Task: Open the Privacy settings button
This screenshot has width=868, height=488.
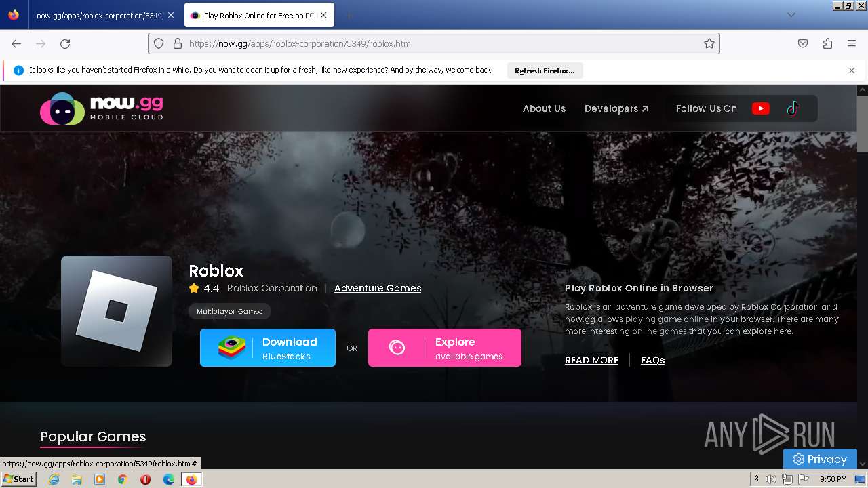Action: (820, 459)
